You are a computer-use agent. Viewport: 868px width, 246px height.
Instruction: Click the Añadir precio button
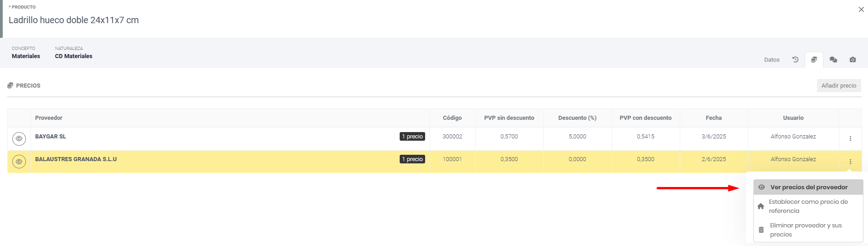coord(838,85)
